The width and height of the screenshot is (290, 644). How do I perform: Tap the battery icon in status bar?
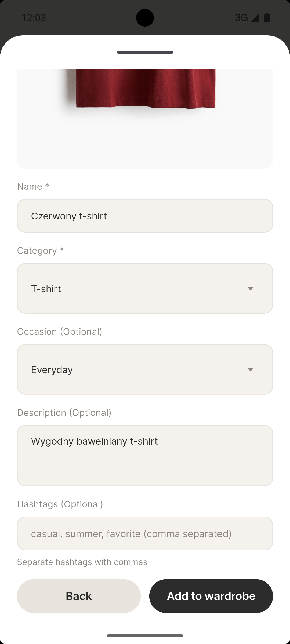point(267,18)
